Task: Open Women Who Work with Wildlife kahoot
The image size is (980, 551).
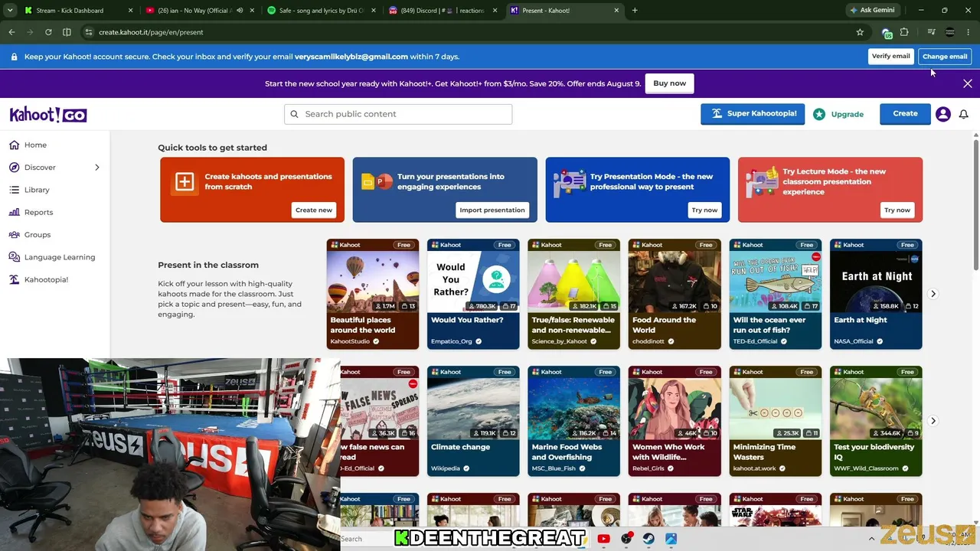Action: (675, 421)
